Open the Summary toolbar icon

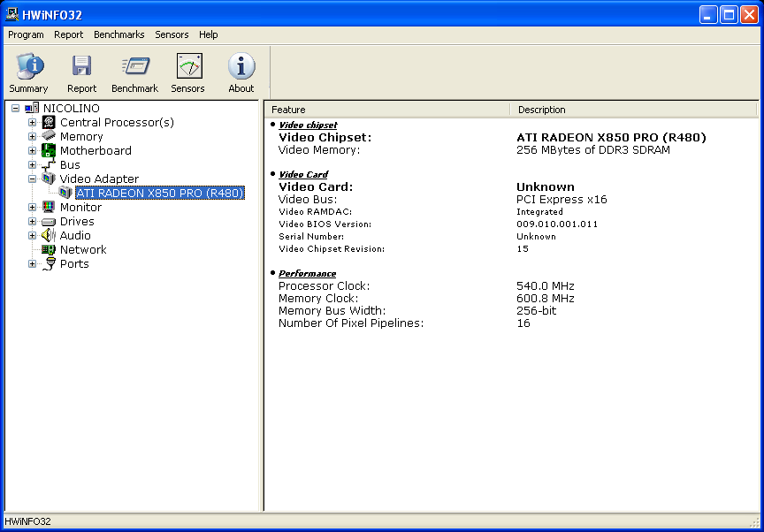[29, 66]
